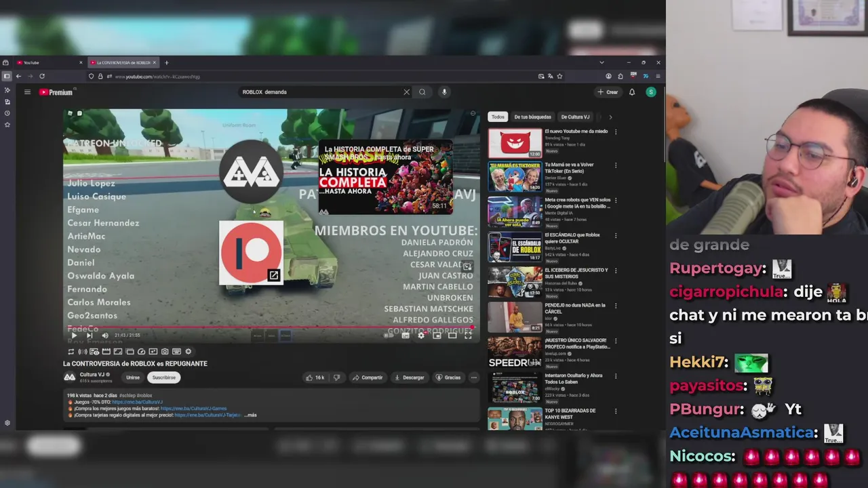The width and height of the screenshot is (868, 488).
Task: Click the Gracias button
Action: click(x=448, y=378)
